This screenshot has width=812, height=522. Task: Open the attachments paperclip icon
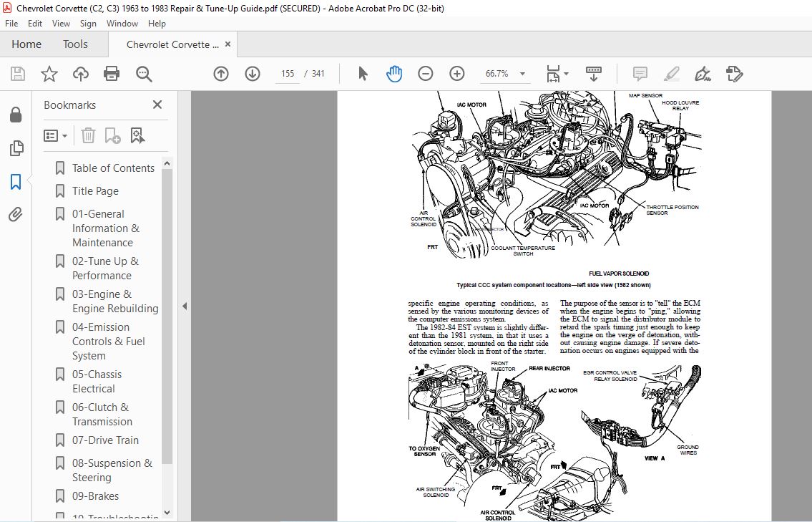[x=16, y=214]
